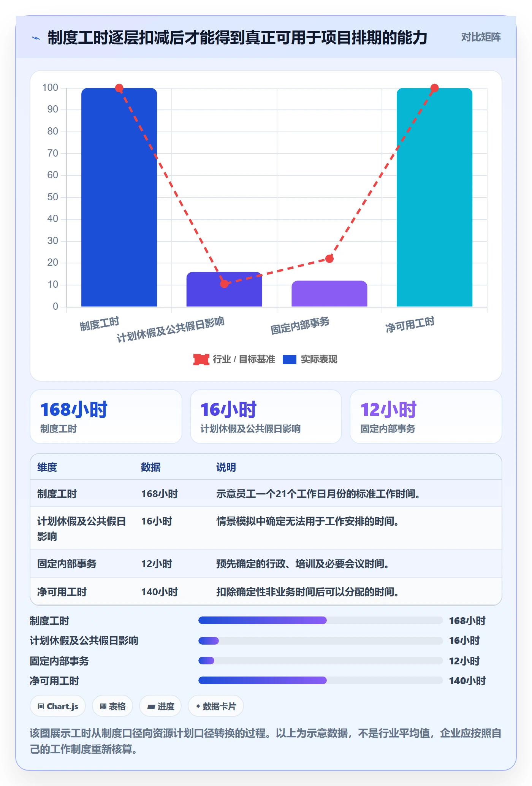The image size is (532, 786).
Task: Click 情景模拟中确定无法用于工作安排的时间 description
Action: [307, 521]
